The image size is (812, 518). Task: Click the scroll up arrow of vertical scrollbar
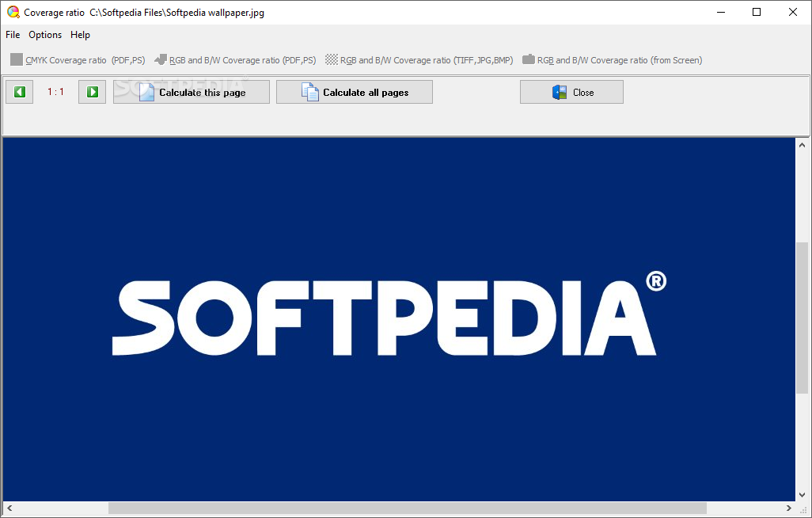click(802, 145)
